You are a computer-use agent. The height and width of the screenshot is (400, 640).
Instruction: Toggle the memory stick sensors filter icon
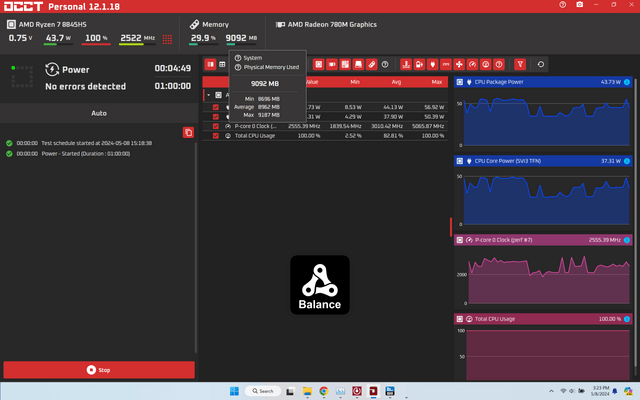(x=371, y=64)
